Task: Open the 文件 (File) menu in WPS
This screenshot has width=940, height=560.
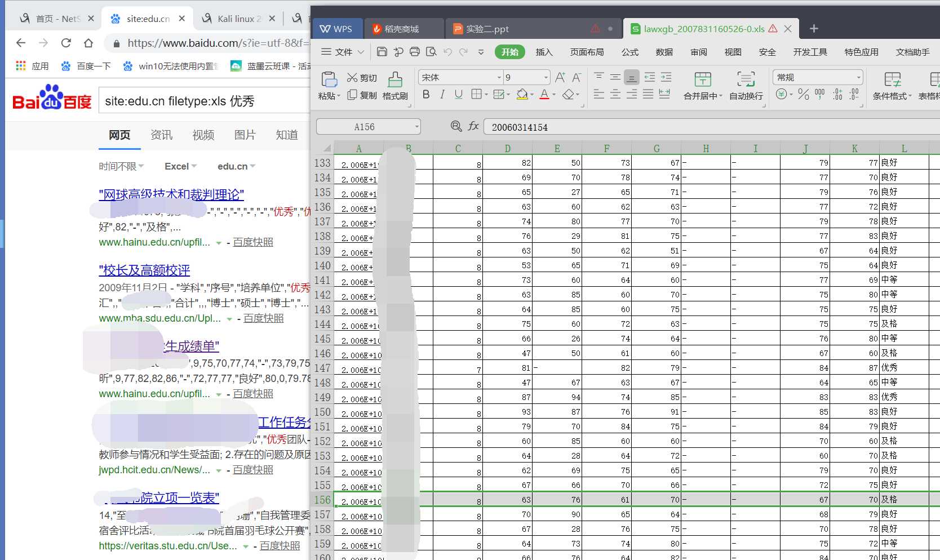Action: pyautogui.click(x=343, y=52)
